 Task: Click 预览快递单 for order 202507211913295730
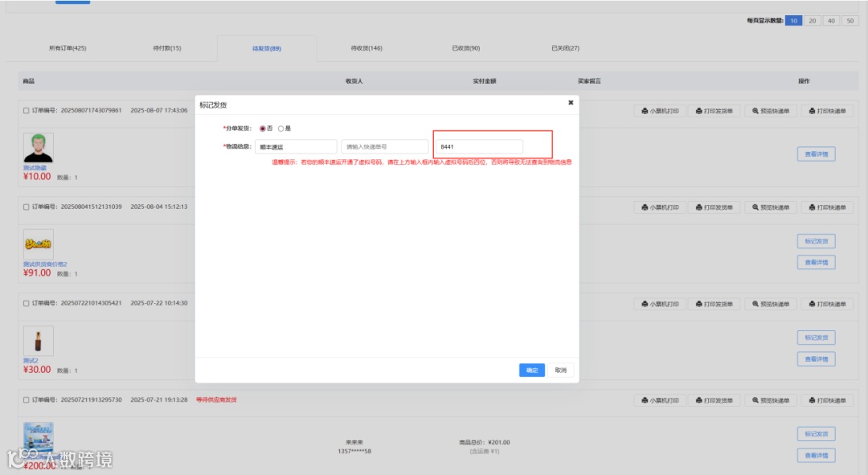pos(771,400)
